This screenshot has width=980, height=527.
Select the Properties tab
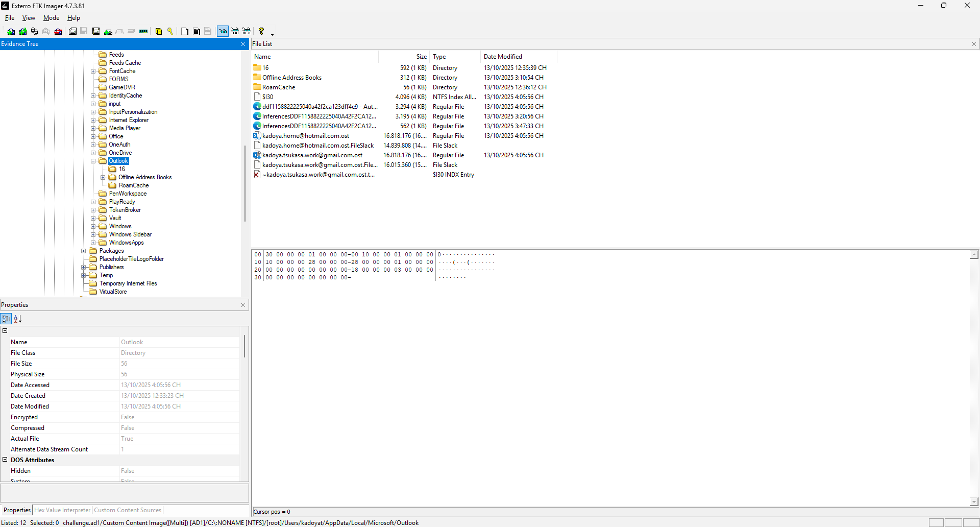point(17,510)
